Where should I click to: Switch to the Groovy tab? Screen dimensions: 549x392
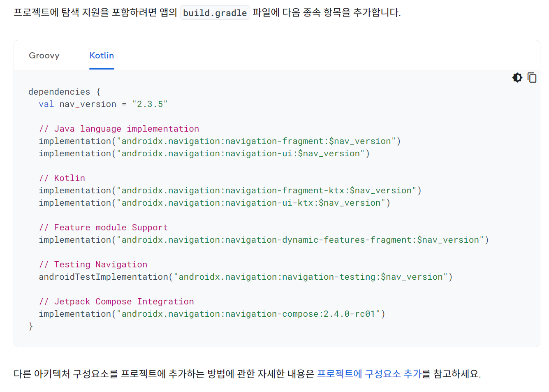pyautogui.click(x=44, y=56)
